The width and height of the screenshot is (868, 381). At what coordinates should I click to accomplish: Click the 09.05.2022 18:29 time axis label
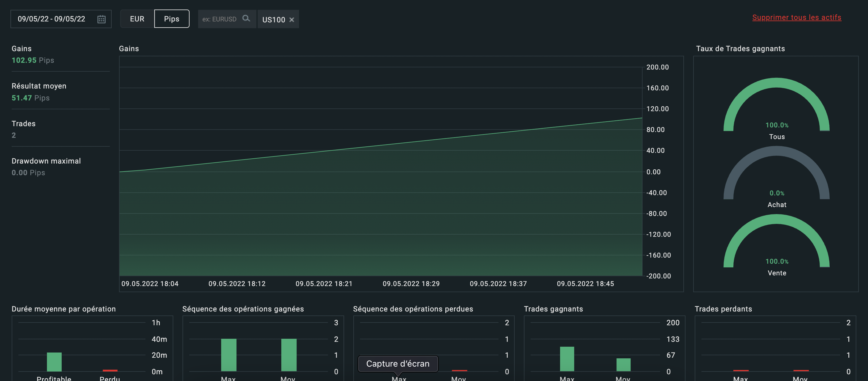(411, 284)
